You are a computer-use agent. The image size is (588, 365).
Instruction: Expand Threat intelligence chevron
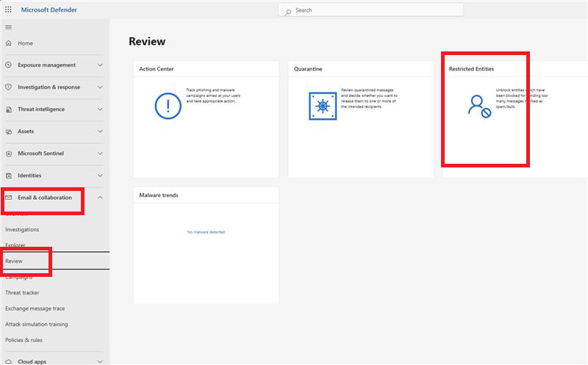[100, 109]
